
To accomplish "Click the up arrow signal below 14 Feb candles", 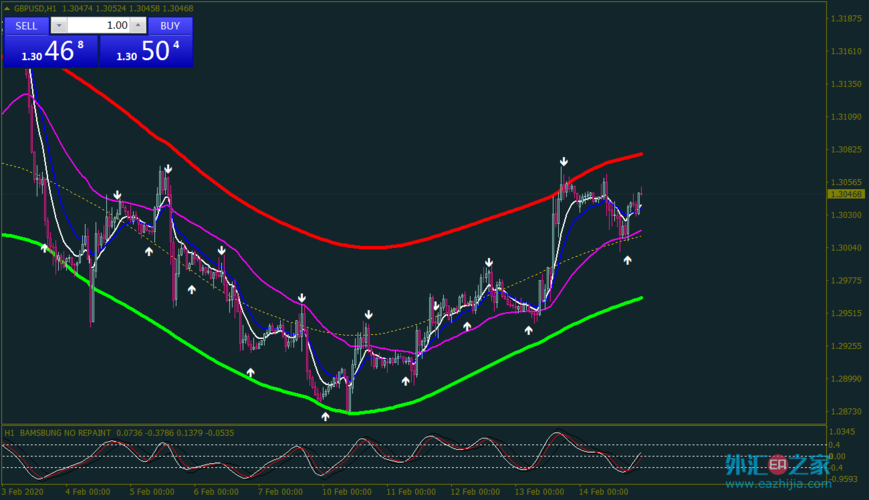I will pyautogui.click(x=627, y=260).
